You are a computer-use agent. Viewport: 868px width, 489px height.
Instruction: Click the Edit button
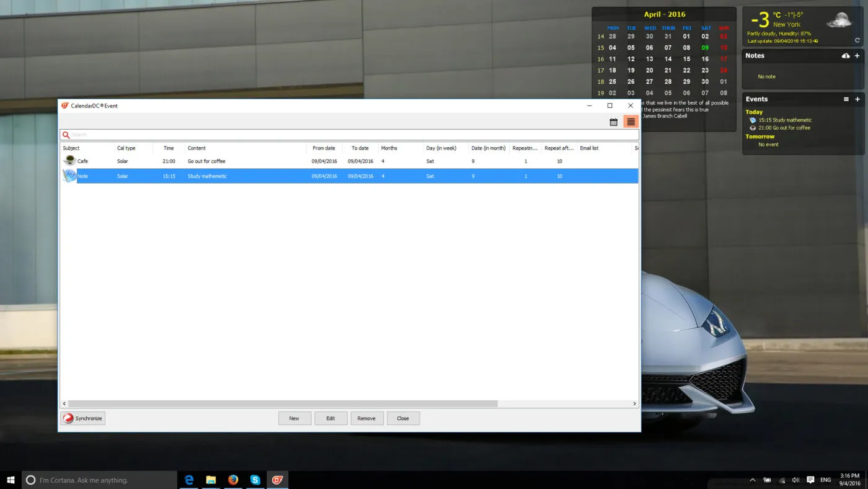[330, 418]
